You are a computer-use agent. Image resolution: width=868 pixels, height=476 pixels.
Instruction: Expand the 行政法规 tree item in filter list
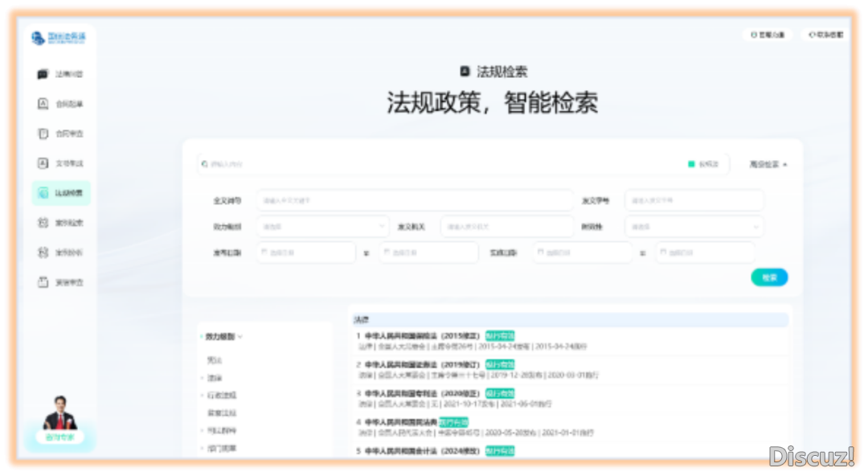(202, 396)
